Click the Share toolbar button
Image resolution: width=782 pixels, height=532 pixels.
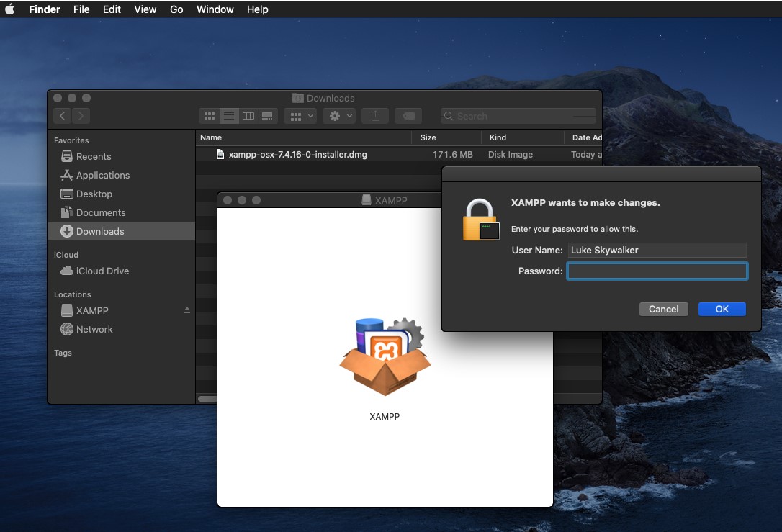click(375, 116)
